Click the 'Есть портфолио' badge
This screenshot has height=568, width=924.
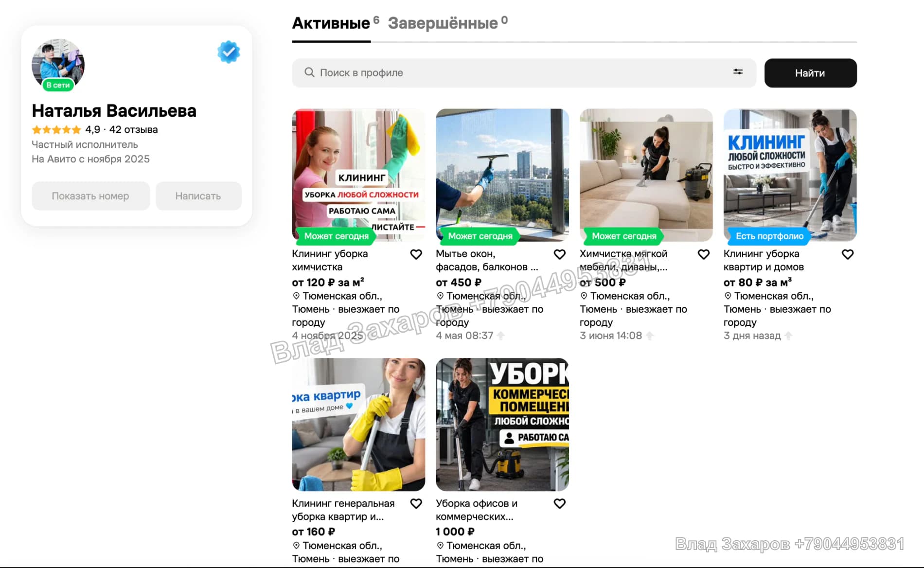[769, 236]
